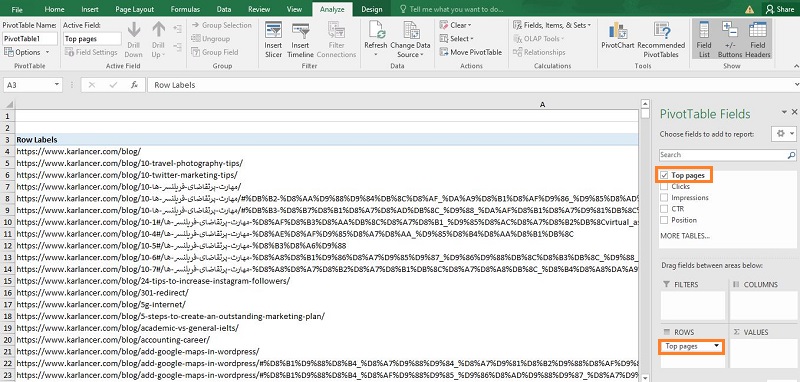Check the CTR field
The height and width of the screenshot is (382, 800).
tap(664, 209)
